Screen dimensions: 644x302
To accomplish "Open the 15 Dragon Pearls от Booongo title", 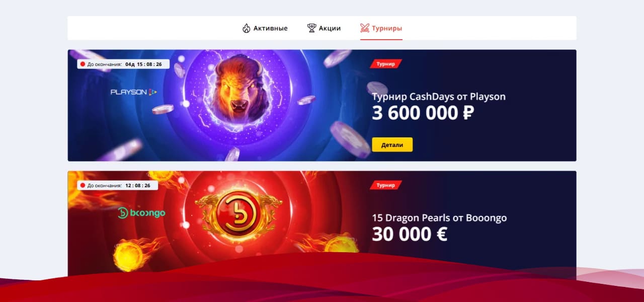I will [439, 218].
